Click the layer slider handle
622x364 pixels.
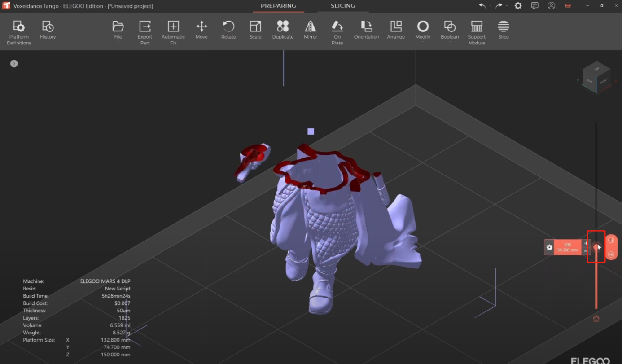tap(596, 247)
